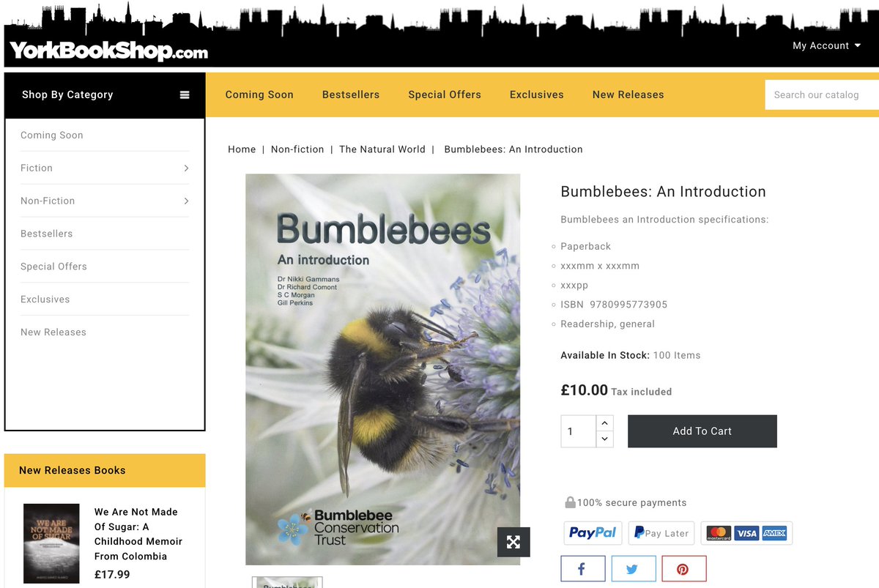Focus the Search our catalog field
This screenshot has height=588, width=879.
822,95
